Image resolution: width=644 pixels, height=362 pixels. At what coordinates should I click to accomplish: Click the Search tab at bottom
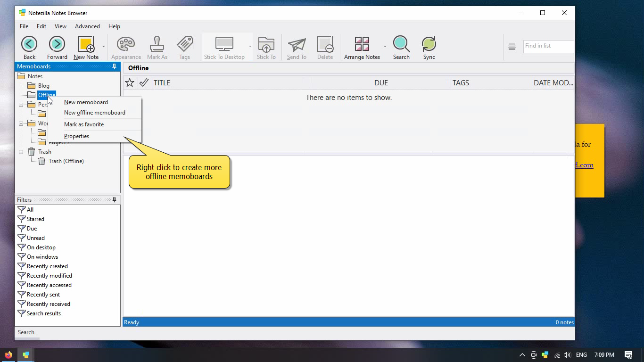coord(26,332)
